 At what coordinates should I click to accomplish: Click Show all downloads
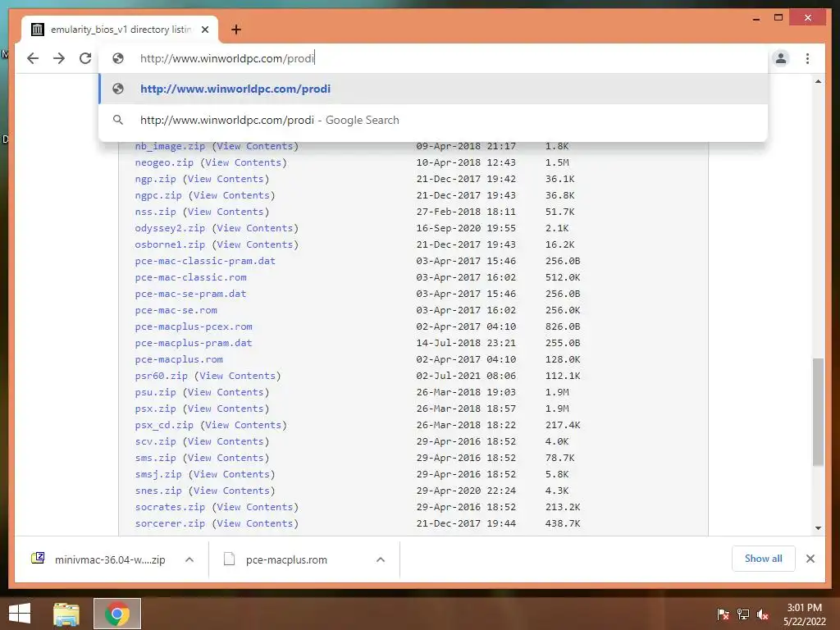point(764,559)
